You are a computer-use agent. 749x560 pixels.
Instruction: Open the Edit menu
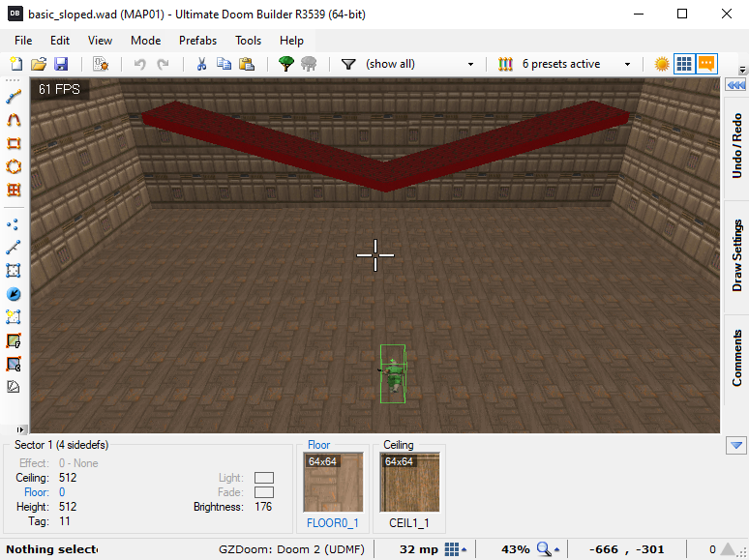(60, 41)
